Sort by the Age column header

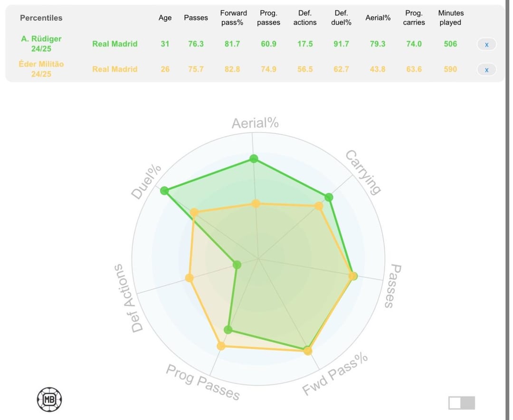(x=165, y=18)
